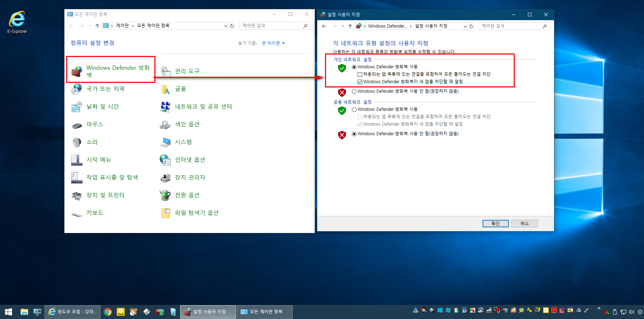Select public network '방화벽 사용 안 함' radio

coord(354,134)
